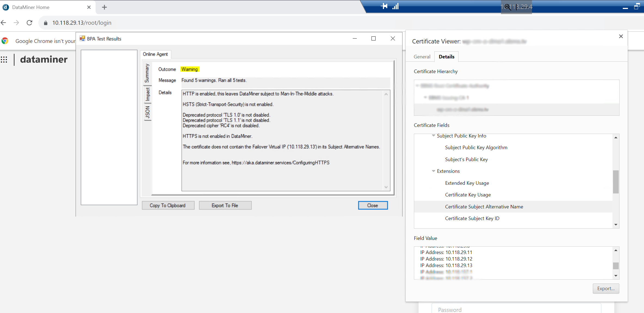Collapse Subject Public Key Info node
This screenshot has width=644, height=313.
coord(434,136)
